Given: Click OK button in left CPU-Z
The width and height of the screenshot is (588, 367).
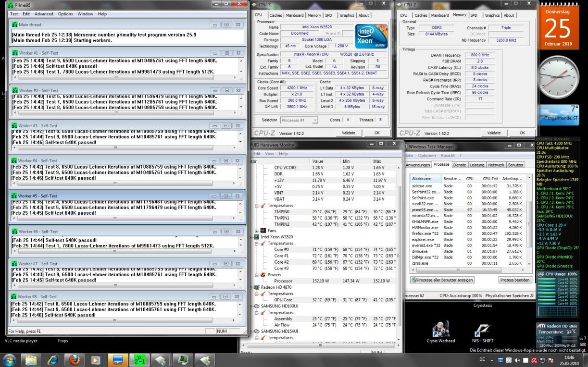Looking at the screenshot, I should 377,133.
